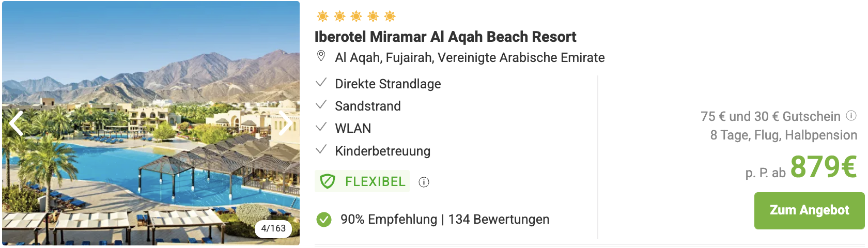Open the Al Aqah, Fujairah location link

[x=470, y=57]
